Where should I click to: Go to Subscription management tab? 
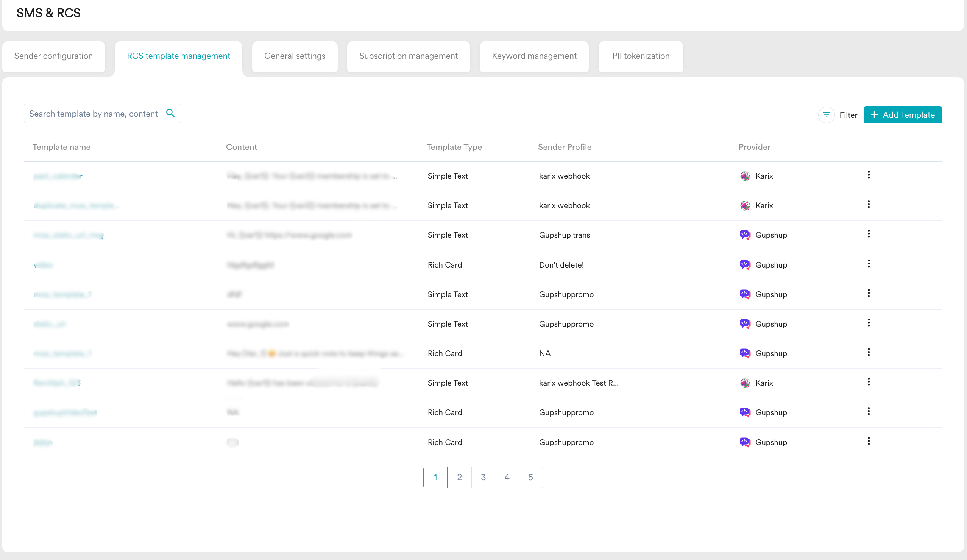click(x=408, y=56)
